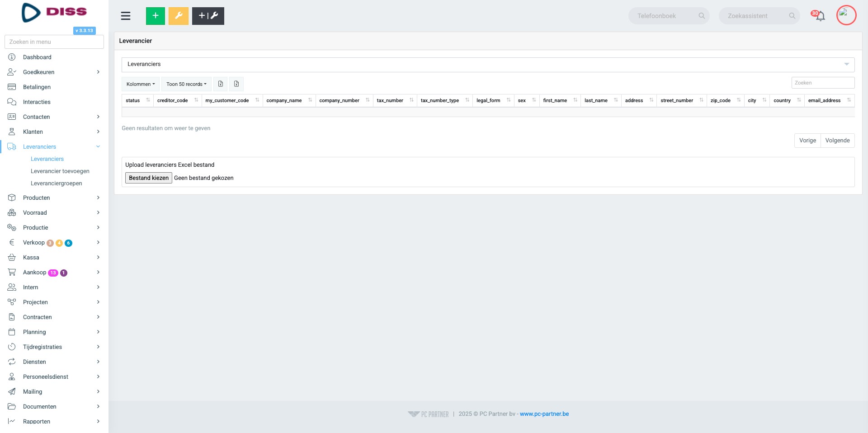Click the Betalingen card icon
Image resolution: width=868 pixels, height=433 pixels.
(12, 87)
